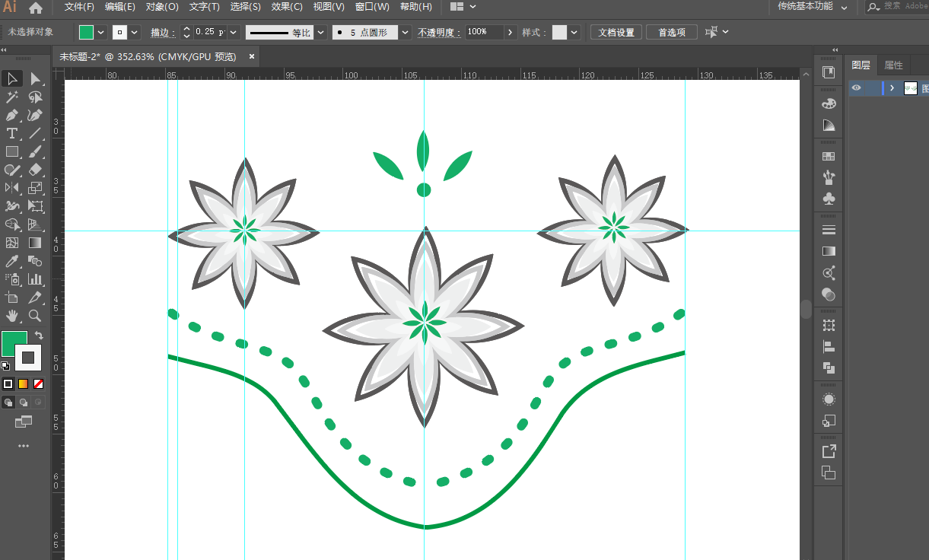Screen dimensions: 929x560
Task: Choose the Eraser tool
Action: [35, 170]
